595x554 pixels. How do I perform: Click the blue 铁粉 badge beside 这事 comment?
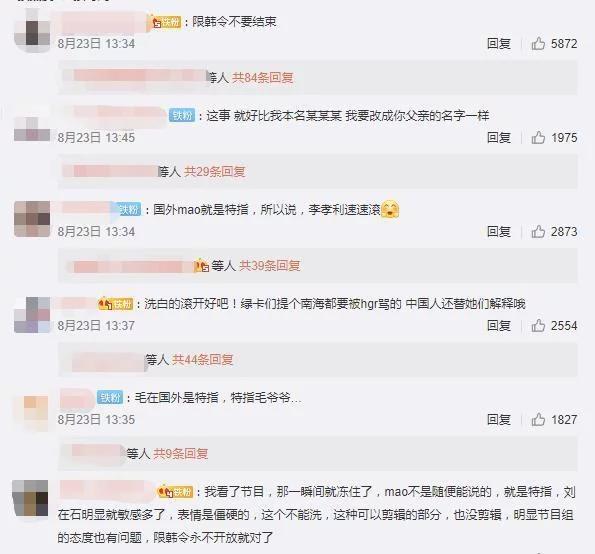point(182,115)
